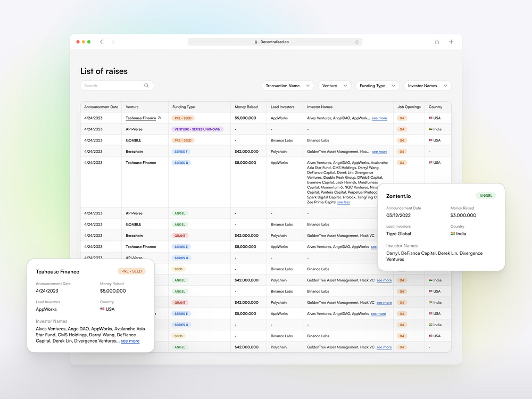Click the Decentralised.co address bar
This screenshot has width=532, height=399.
coord(275,42)
